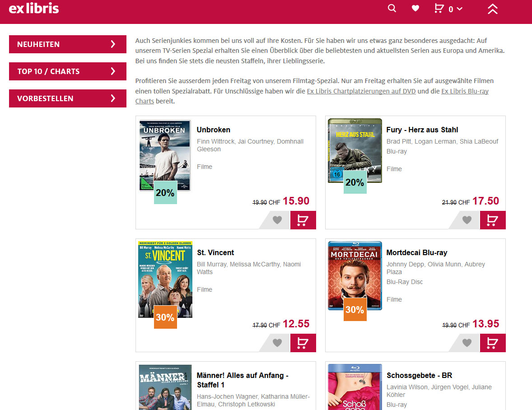Open Männer! Alles auf Anfang cover image
Image resolution: width=532 pixels, height=410 pixels.
pos(165,387)
